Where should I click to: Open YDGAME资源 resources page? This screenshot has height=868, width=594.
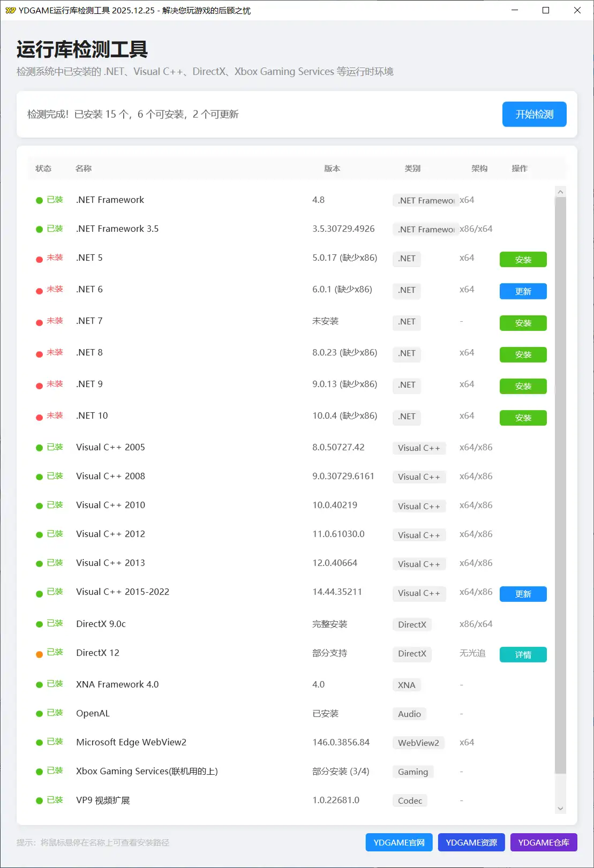(x=471, y=842)
